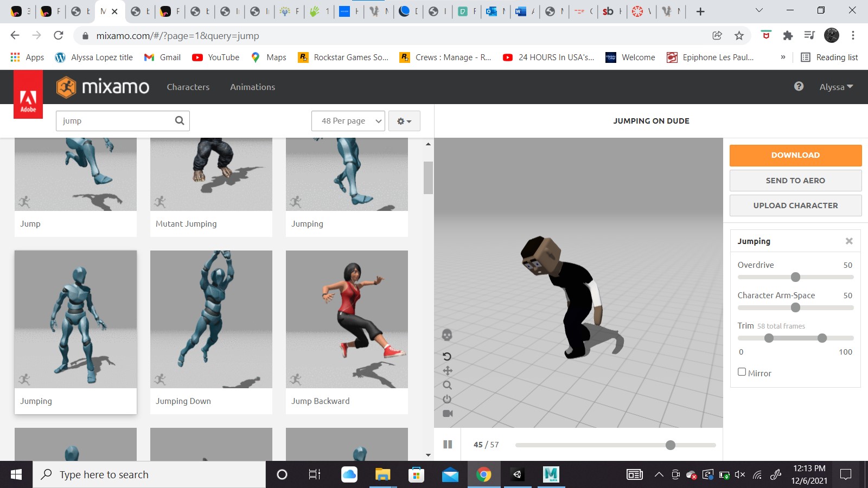This screenshot has height=488, width=868.
Task: Select the pan move arrows icon
Action: coord(447,371)
